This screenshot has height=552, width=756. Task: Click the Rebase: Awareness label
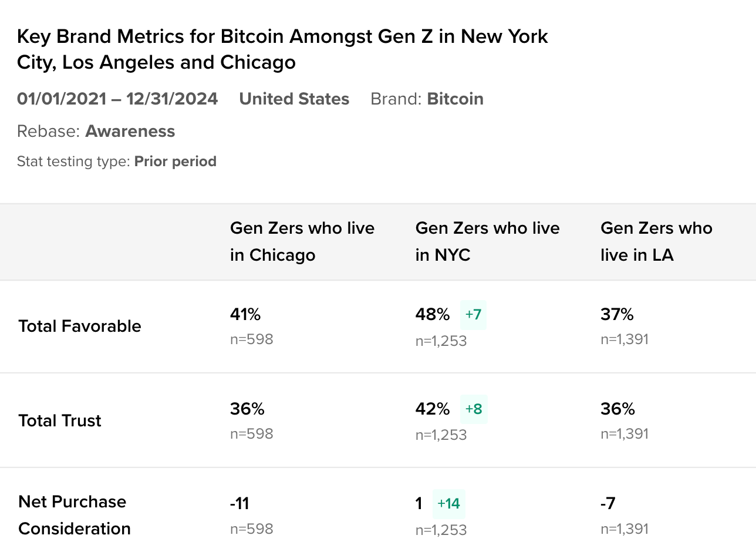(x=96, y=131)
